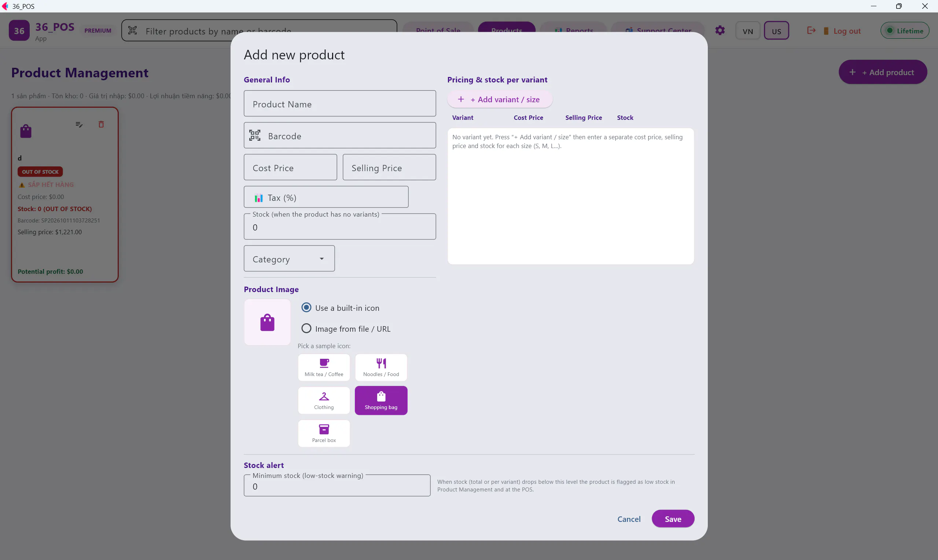Image resolution: width=938 pixels, height=560 pixels.
Task: Click the barcode scan icon in Barcode field
Action: point(255,136)
